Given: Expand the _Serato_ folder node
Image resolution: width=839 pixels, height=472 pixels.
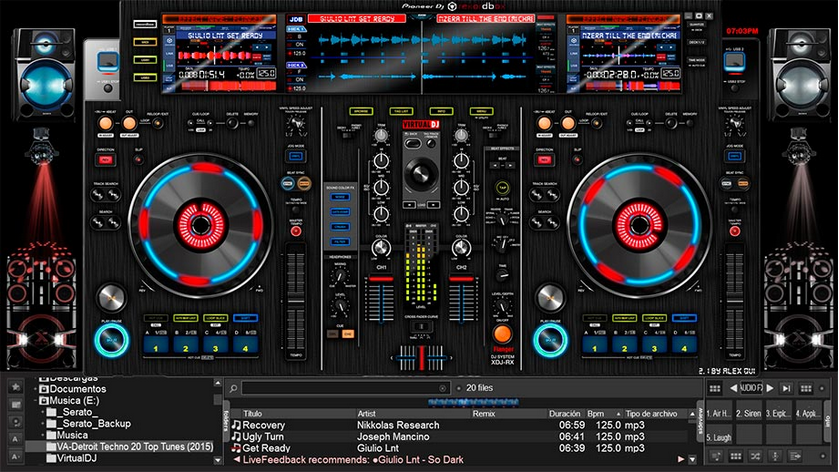Looking at the screenshot, I should pyautogui.click(x=42, y=412).
